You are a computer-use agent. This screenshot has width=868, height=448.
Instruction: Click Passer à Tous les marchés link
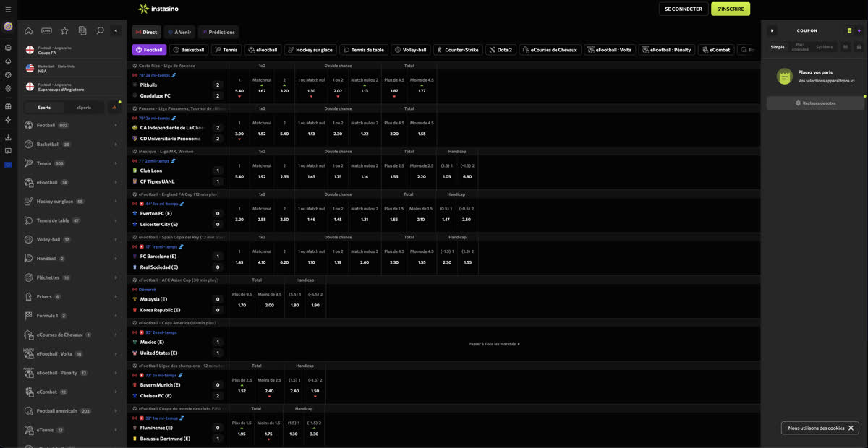click(494, 344)
